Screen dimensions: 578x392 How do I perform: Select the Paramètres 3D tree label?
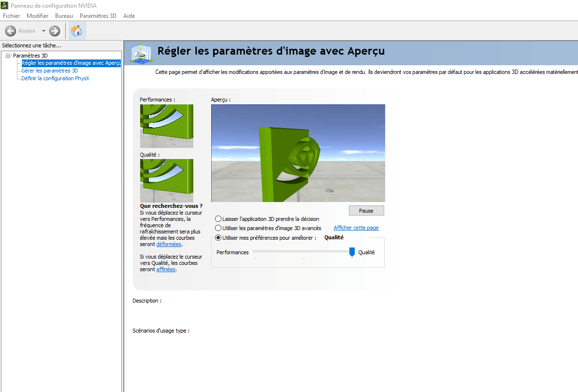(30, 56)
